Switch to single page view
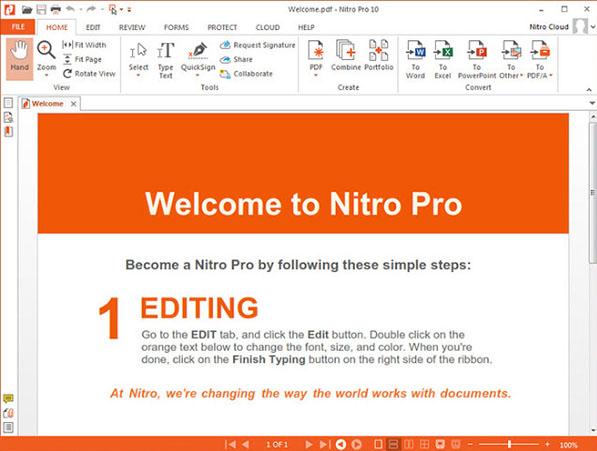 (x=378, y=444)
